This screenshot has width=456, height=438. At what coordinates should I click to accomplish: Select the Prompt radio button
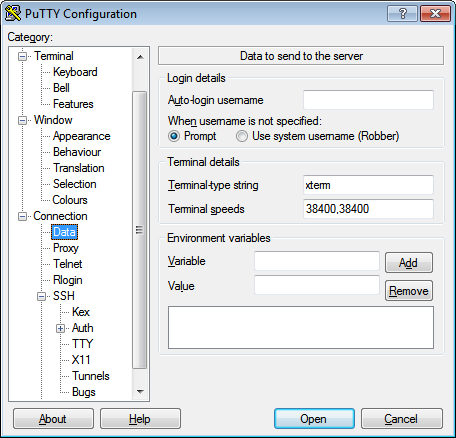(x=174, y=136)
